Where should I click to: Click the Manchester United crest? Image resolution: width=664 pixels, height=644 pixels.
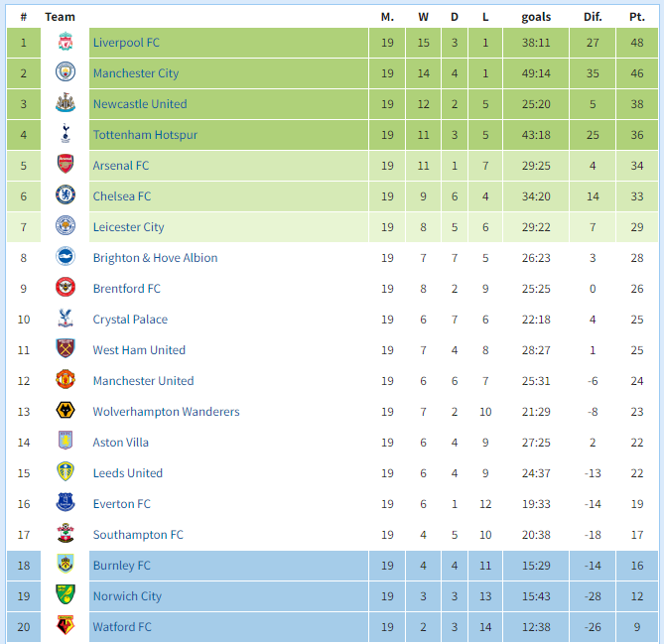coord(66,380)
